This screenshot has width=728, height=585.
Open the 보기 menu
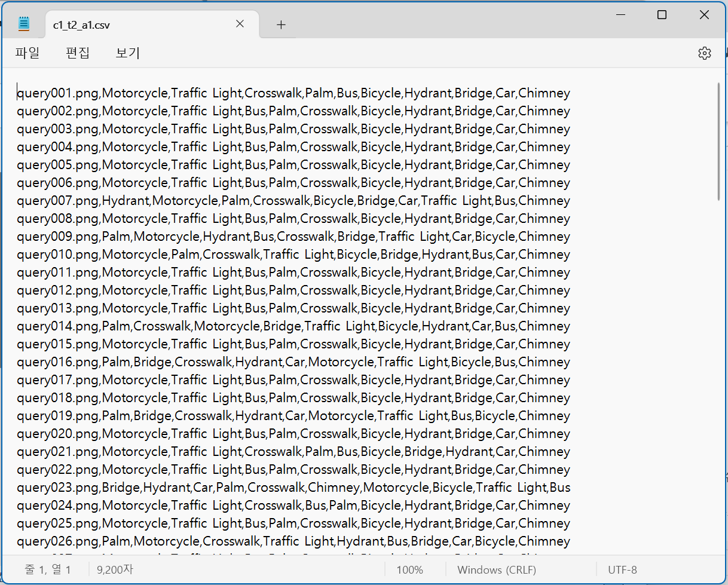[128, 53]
